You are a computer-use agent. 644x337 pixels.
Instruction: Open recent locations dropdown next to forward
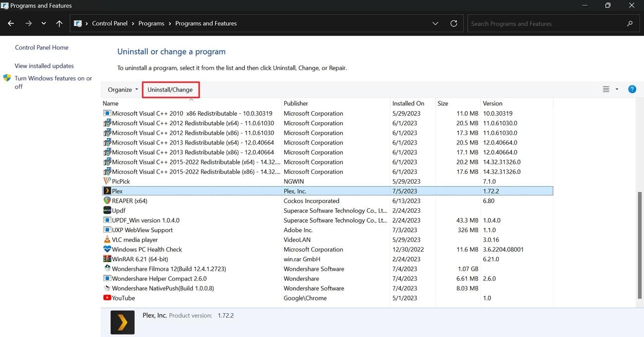point(44,24)
